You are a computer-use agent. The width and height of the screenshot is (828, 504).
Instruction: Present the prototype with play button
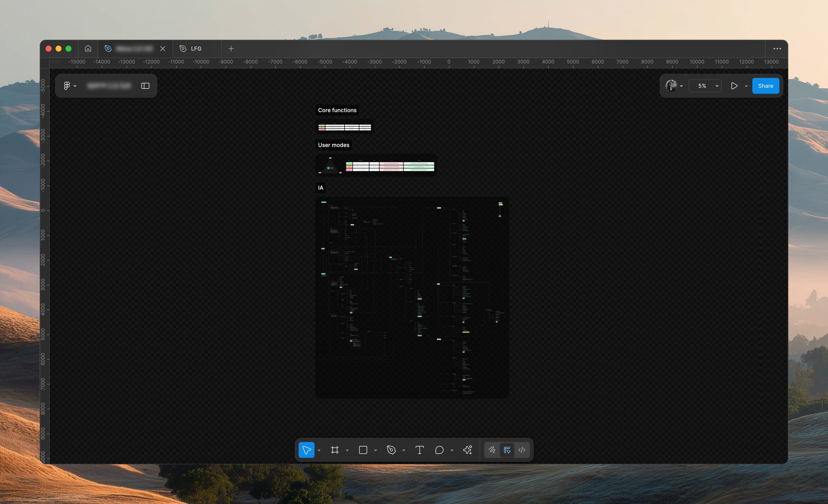pos(734,86)
